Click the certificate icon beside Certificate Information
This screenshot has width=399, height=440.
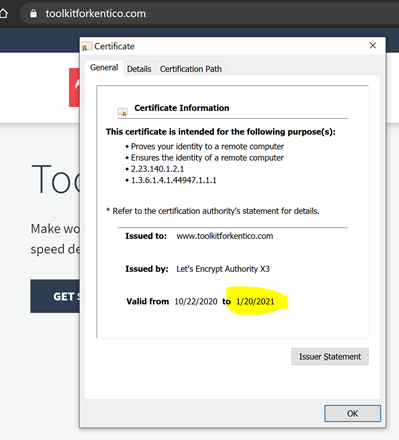click(123, 111)
